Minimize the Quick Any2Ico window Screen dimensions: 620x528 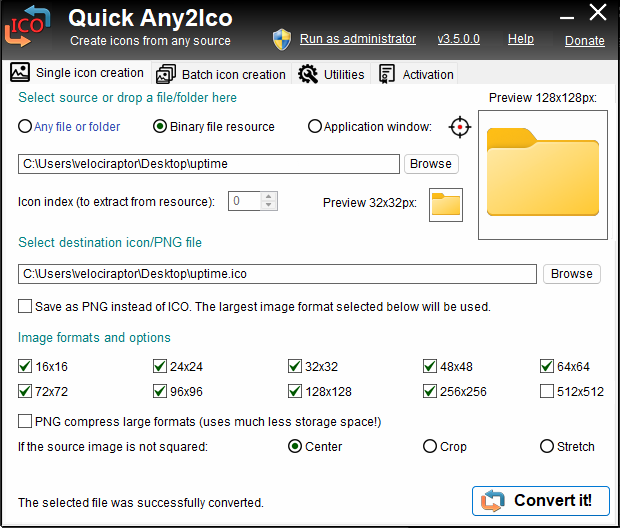[567, 18]
